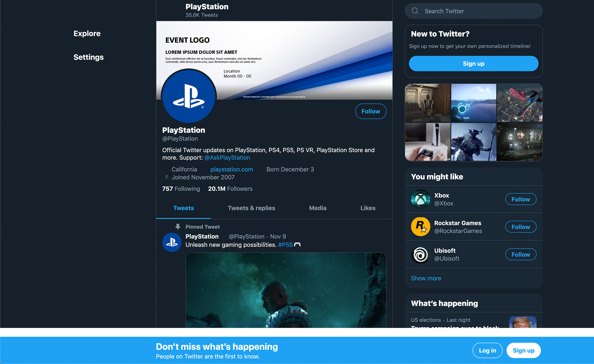594x364 pixels.
Task: Open media thumbnail showing PS5 console
Action: pyautogui.click(x=428, y=142)
